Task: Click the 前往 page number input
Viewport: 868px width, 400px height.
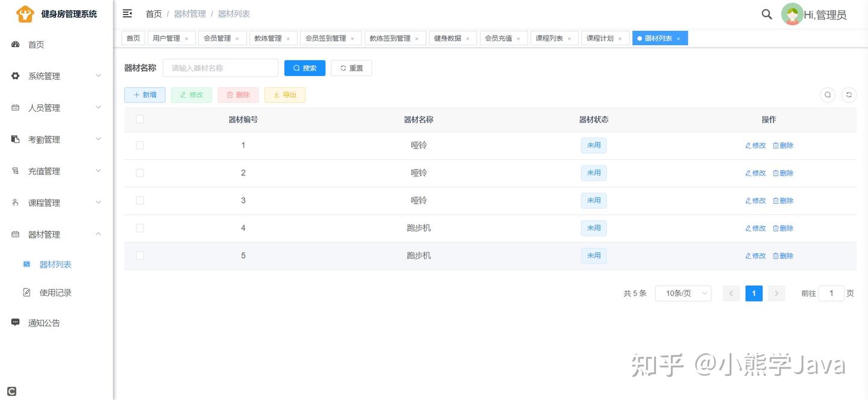Action: [x=831, y=293]
